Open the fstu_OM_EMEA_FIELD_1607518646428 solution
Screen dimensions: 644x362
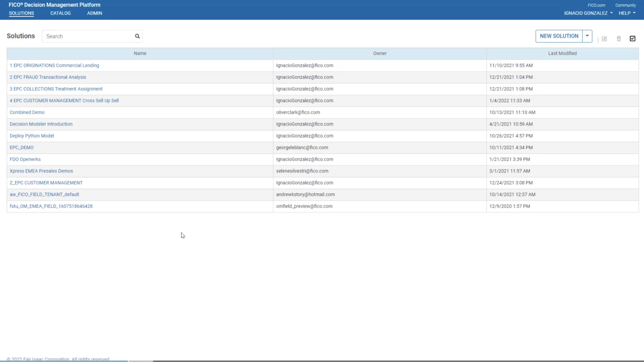[51, 206]
